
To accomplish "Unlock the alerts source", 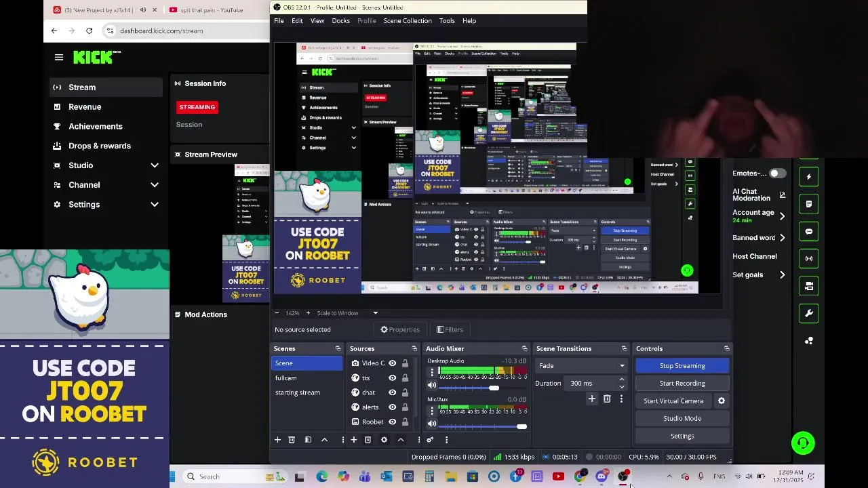I will point(405,407).
